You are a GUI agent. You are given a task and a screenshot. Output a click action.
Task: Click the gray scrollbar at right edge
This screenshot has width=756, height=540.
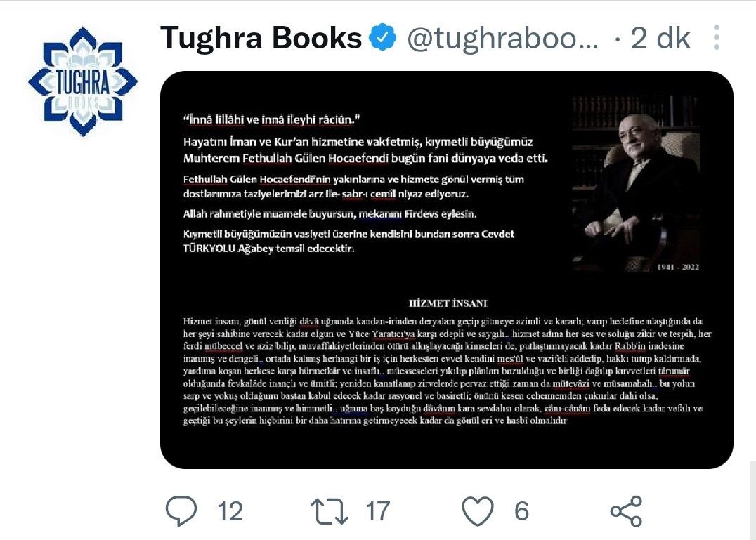click(752, 500)
